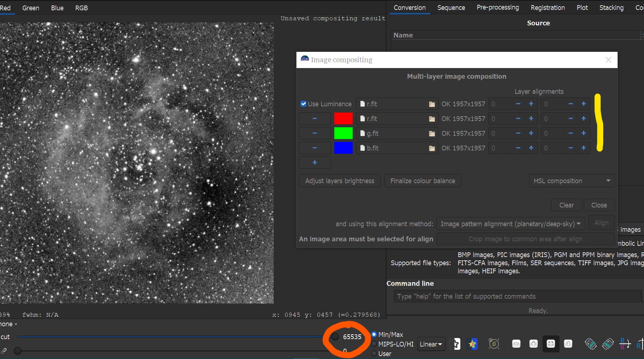The height and width of the screenshot is (359, 644).
Task: Open the HSL composition dropdown
Action: click(572, 181)
